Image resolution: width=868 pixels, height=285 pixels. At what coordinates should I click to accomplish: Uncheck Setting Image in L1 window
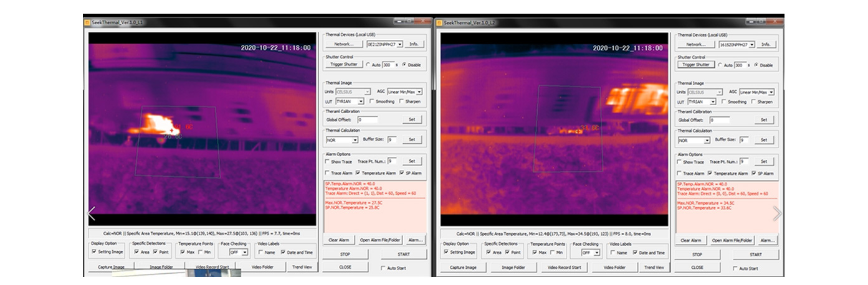click(x=94, y=251)
